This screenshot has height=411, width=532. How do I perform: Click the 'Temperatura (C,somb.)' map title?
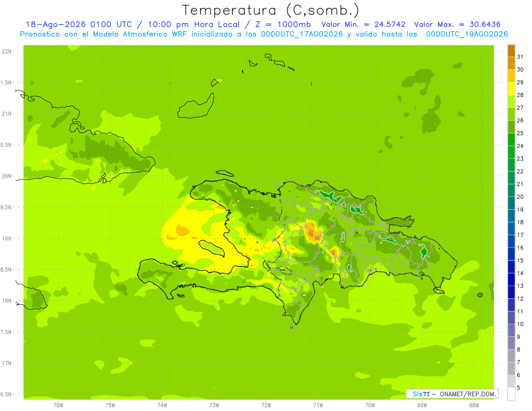click(270, 10)
